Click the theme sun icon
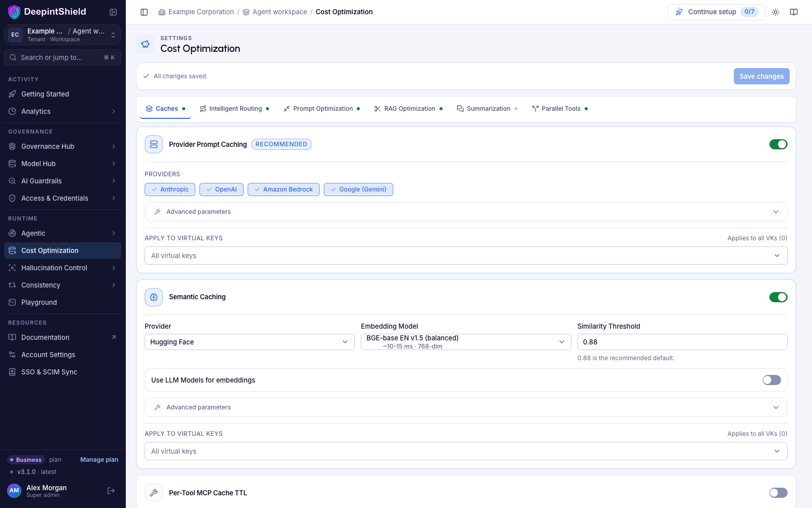This screenshot has width=812, height=508. coord(775,12)
